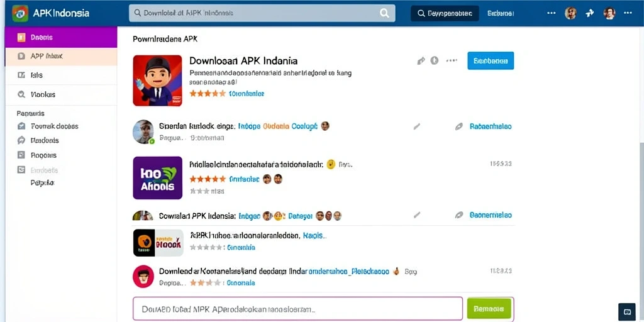Click the link icon on the Cowrialart PPK row
The image size is (644, 322).
click(459, 215)
